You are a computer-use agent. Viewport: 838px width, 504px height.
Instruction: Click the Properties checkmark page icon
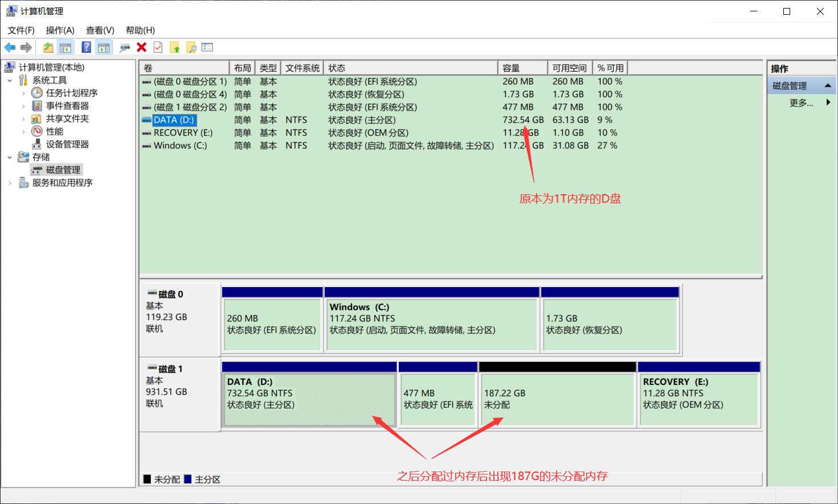click(x=158, y=48)
